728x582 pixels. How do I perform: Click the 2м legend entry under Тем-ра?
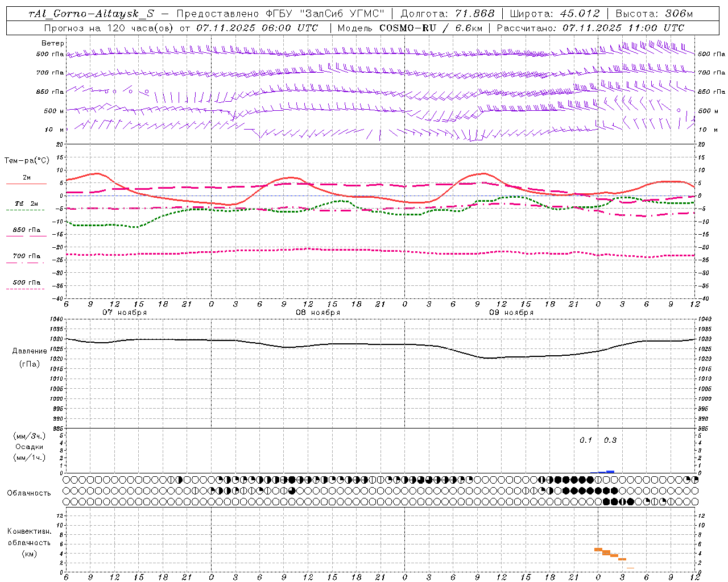tap(27, 177)
